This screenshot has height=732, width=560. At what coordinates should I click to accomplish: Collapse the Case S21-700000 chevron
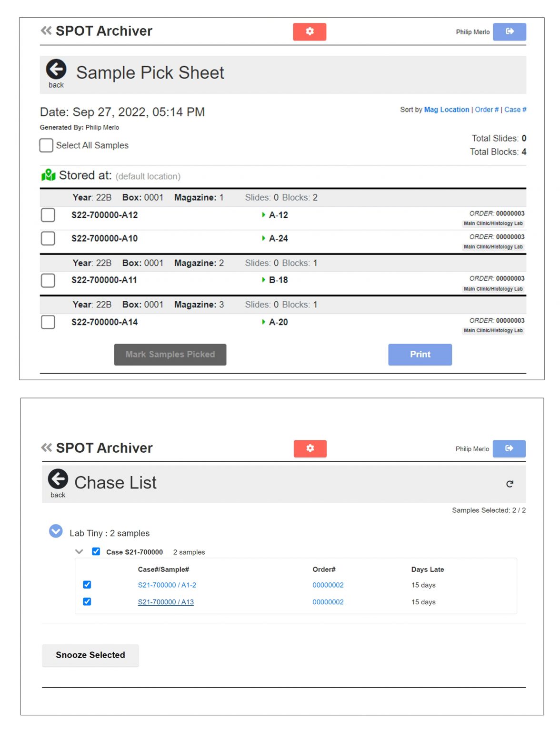[x=79, y=552]
